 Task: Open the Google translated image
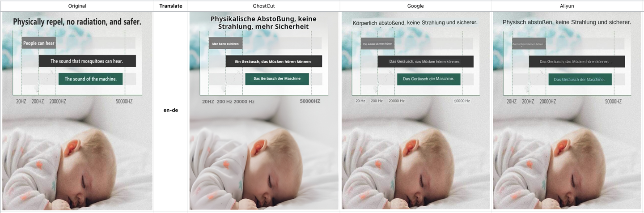click(415, 111)
